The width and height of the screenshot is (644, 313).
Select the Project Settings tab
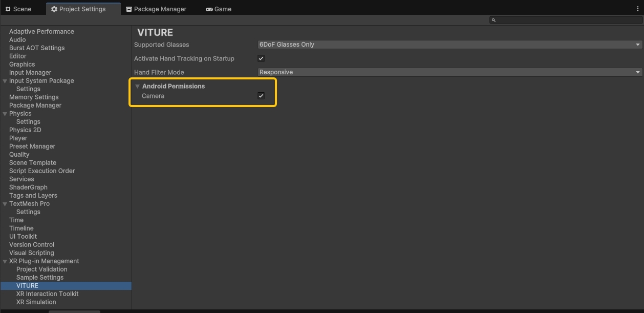[83, 9]
